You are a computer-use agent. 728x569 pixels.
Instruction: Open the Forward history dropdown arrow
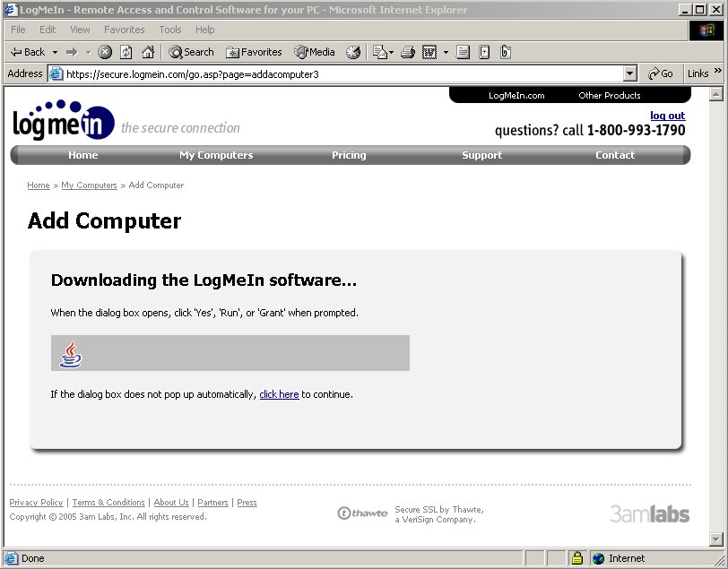point(88,53)
